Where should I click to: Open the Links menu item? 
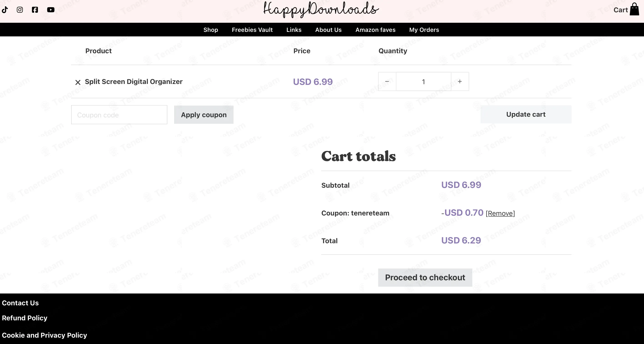pyautogui.click(x=294, y=30)
